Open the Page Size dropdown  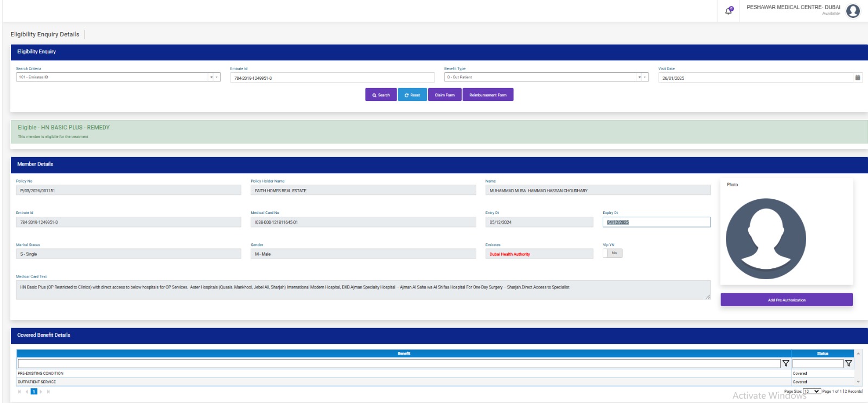(812, 391)
